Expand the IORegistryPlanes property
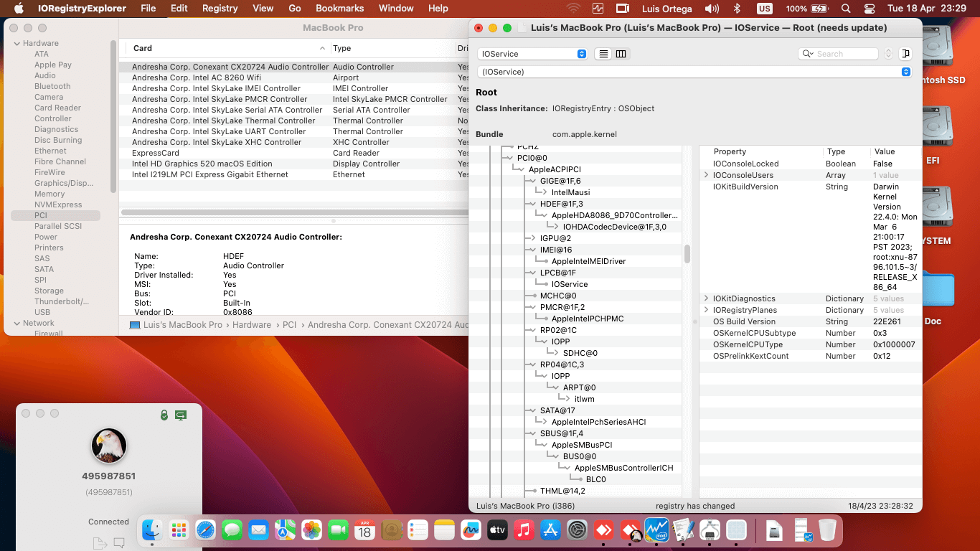The height and width of the screenshot is (551, 980). (x=706, y=310)
